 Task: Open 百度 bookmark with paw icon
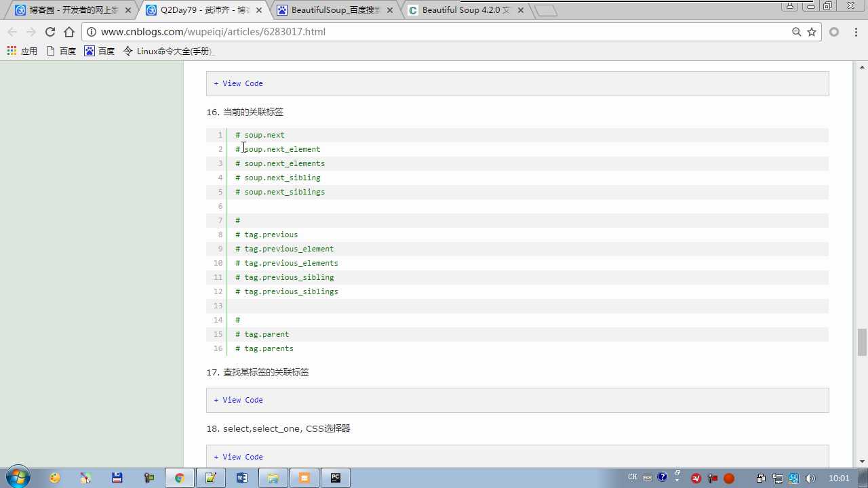(100, 51)
